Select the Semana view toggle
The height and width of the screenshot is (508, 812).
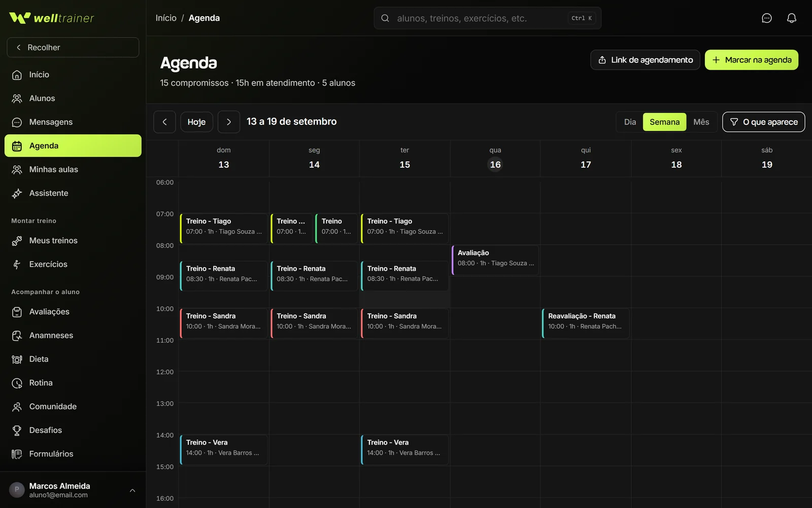pyautogui.click(x=664, y=122)
